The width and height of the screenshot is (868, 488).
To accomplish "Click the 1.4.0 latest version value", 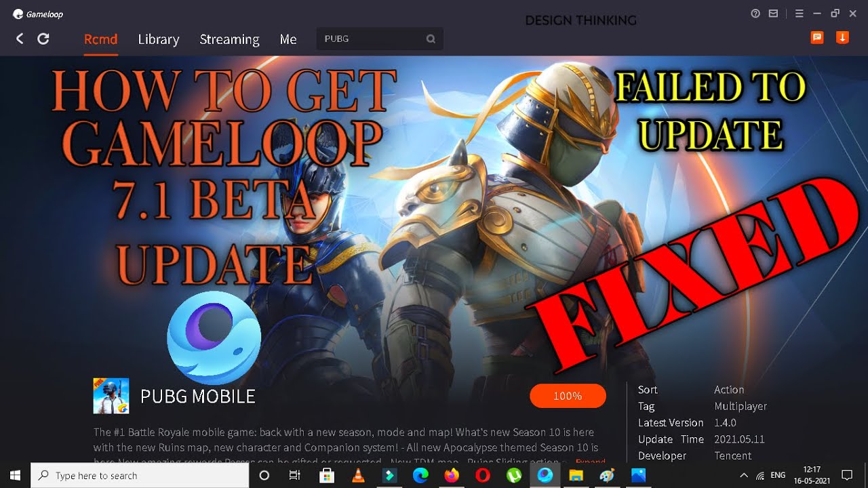I will click(x=725, y=422).
